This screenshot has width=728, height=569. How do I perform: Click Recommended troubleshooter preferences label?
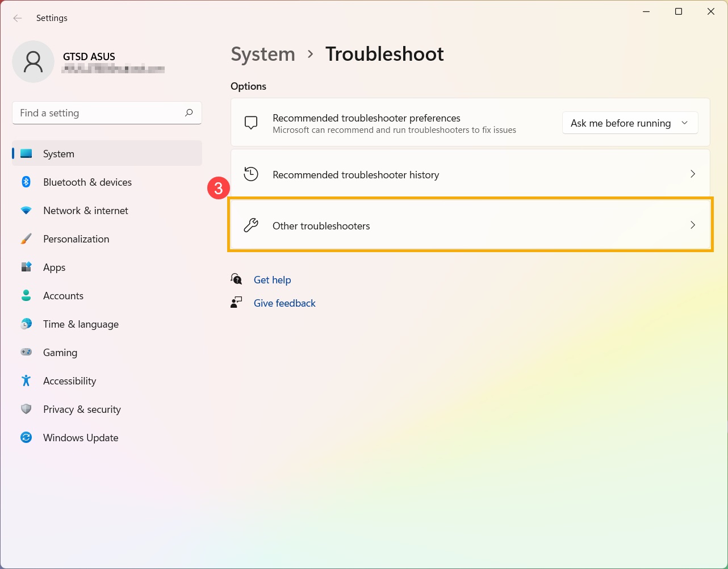coord(366,118)
